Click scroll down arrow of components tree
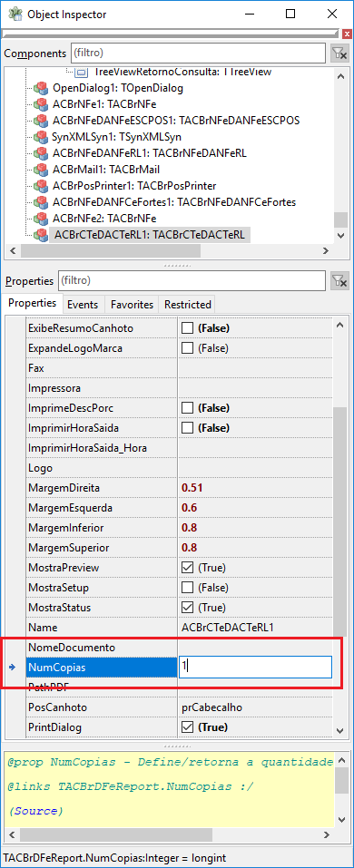354x868 pixels. click(x=341, y=235)
